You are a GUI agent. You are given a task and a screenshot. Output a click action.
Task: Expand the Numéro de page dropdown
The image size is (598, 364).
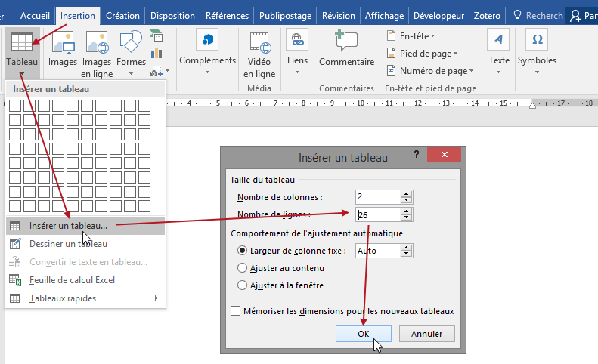(472, 71)
